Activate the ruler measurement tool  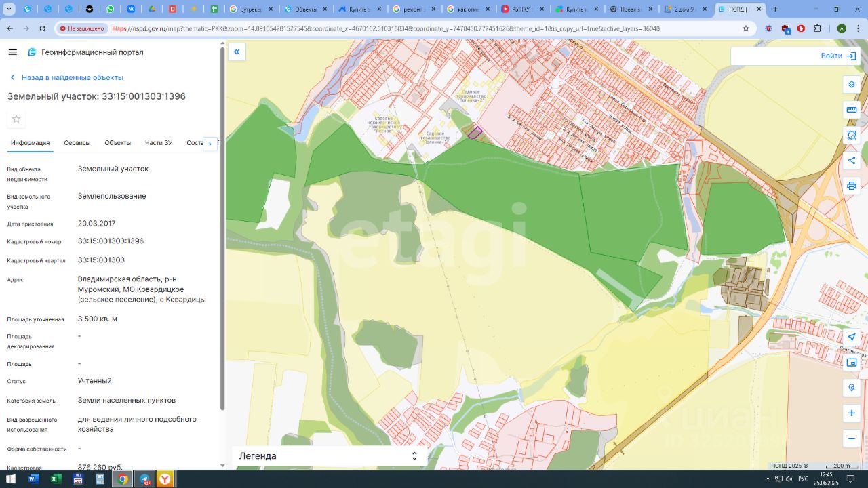point(852,110)
